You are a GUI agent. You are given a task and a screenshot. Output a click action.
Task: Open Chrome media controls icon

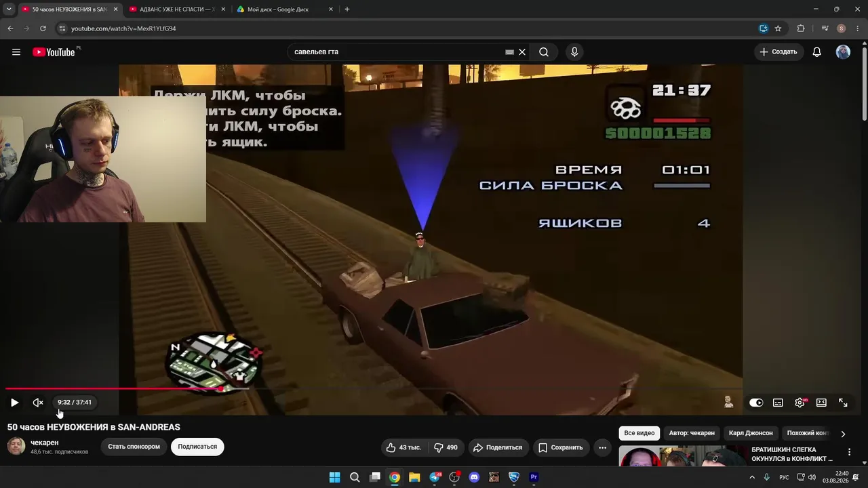[x=825, y=28]
